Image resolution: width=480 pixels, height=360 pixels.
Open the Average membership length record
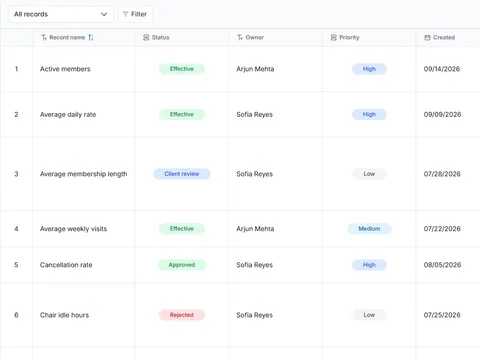83,174
